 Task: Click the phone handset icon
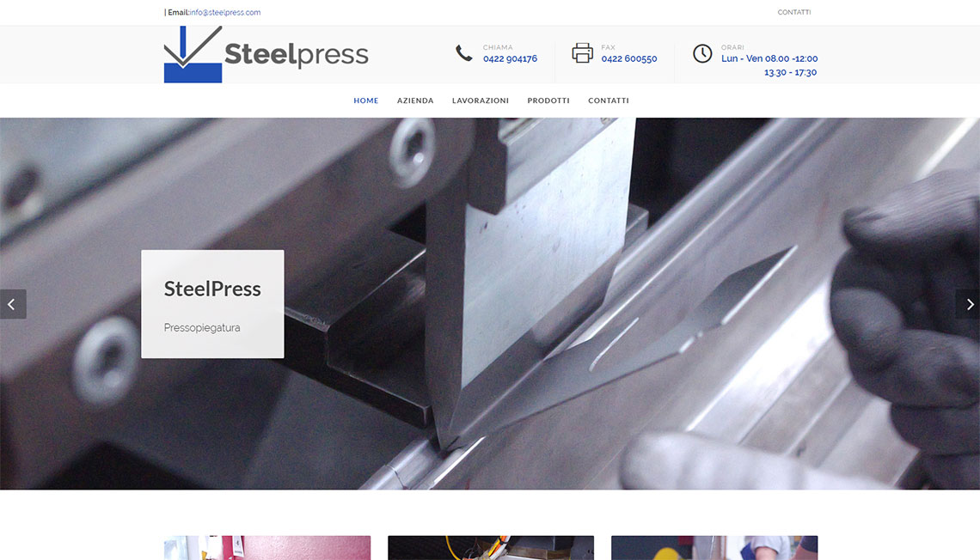[x=463, y=53]
